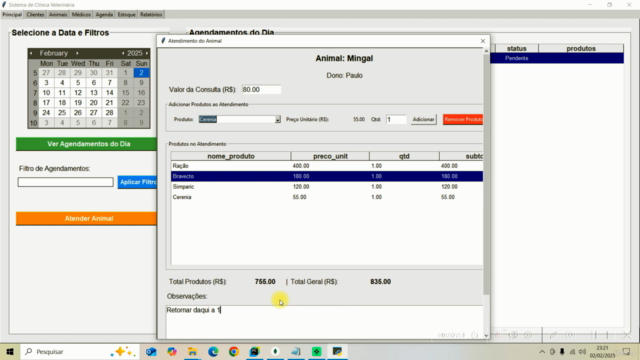Open the Estoque menu
Viewport: 640px width, 360px height.
(127, 15)
